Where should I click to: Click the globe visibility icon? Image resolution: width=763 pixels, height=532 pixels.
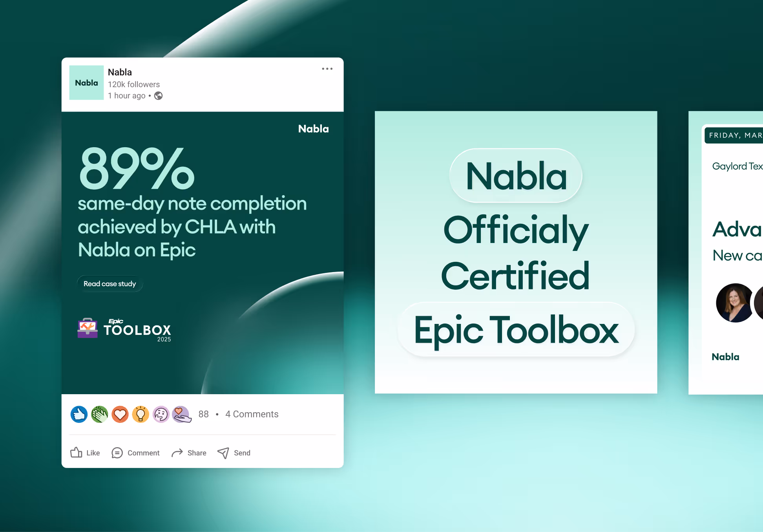(158, 96)
